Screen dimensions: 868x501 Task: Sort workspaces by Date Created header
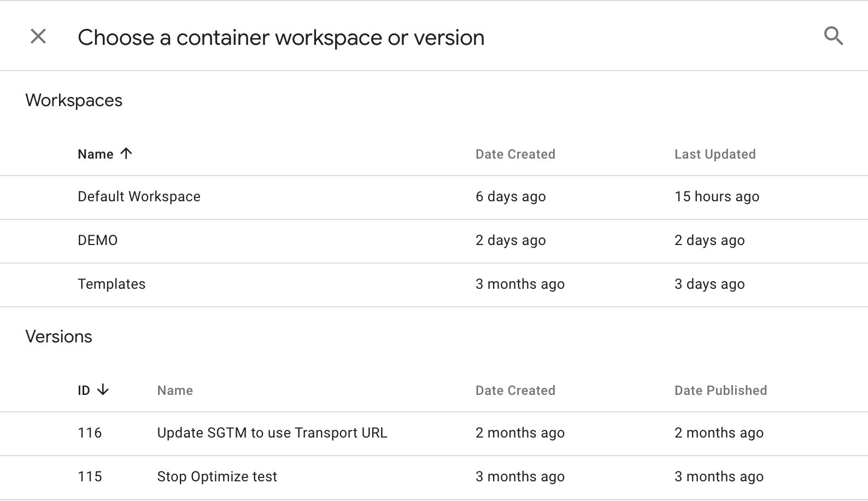(515, 154)
